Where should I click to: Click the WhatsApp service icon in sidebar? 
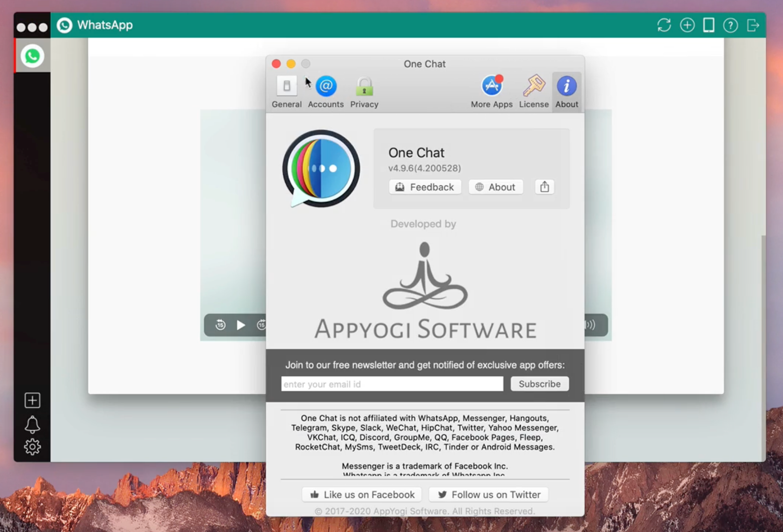pos(32,56)
